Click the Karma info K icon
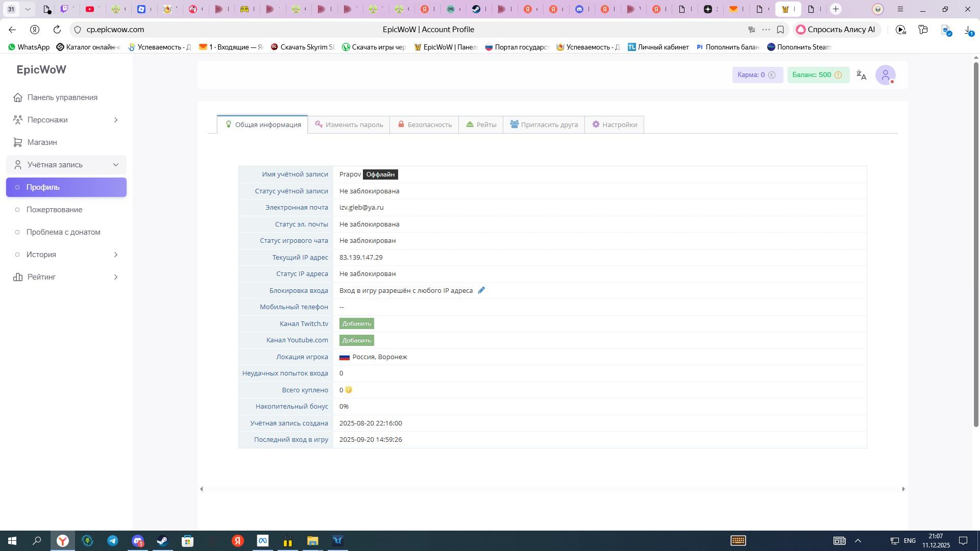This screenshot has height=551, width=980. pyautogui.click(x=772, y=75)
